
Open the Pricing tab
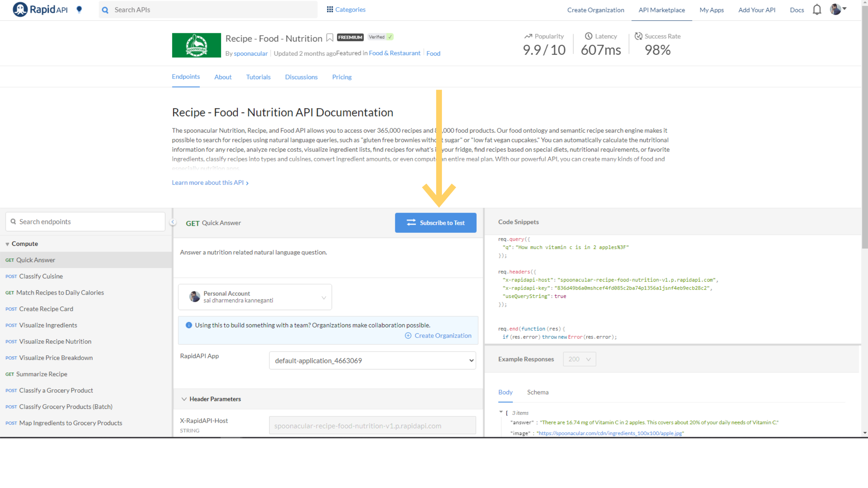pyautogui.click(x=342, y=77)
